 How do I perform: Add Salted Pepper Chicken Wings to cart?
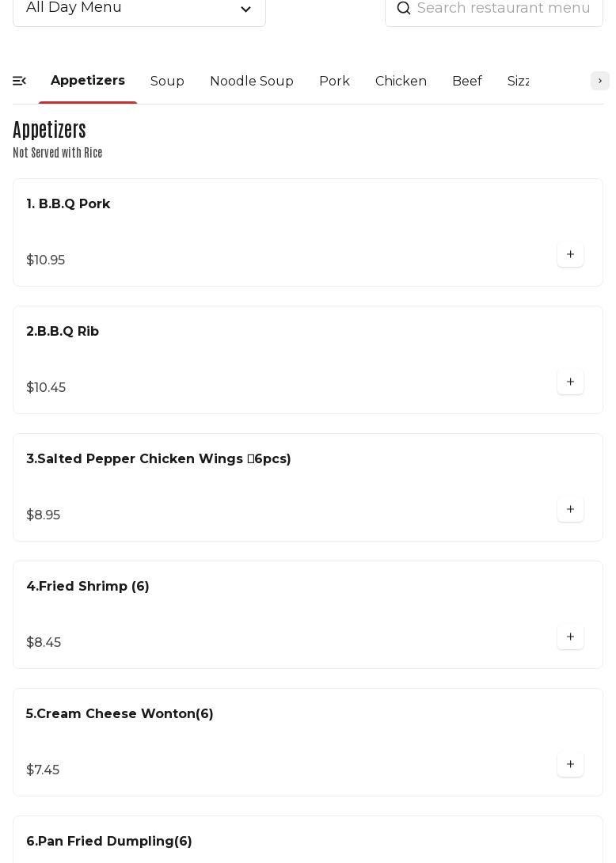tap(570, 510)
